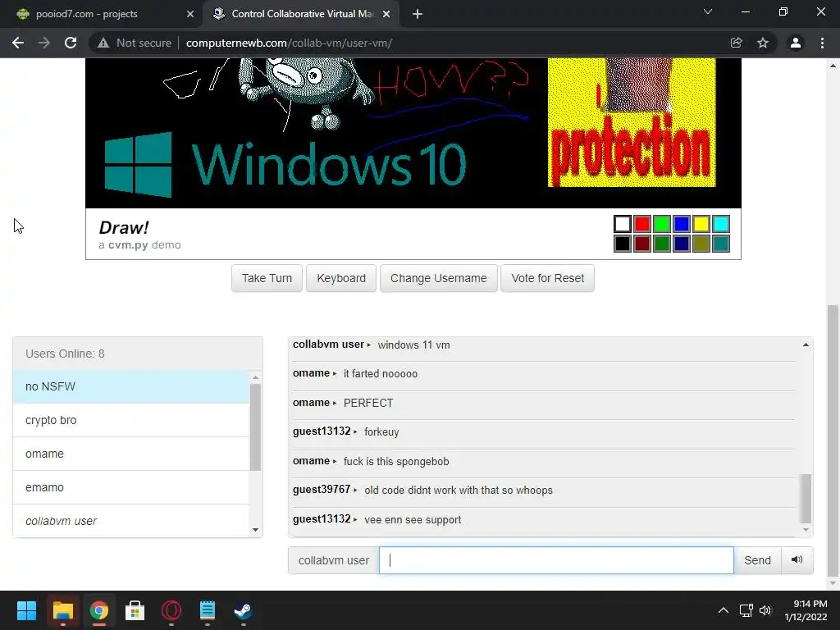Choose the yellow color swatch
The width and height of the screenshot is (840, 630).
pos(701,223)
